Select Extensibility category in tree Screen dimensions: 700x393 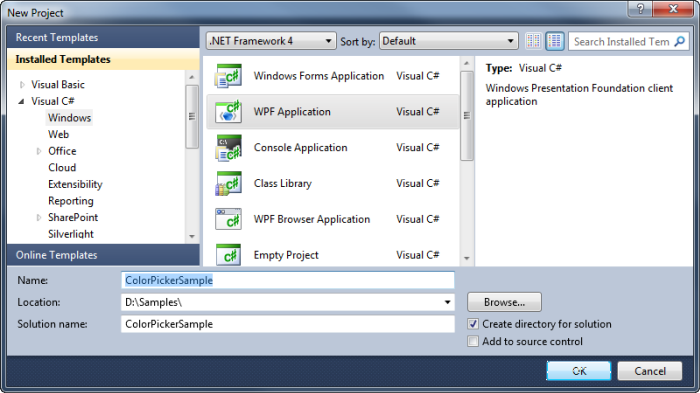pyautogui.click(x=75, y=184)
